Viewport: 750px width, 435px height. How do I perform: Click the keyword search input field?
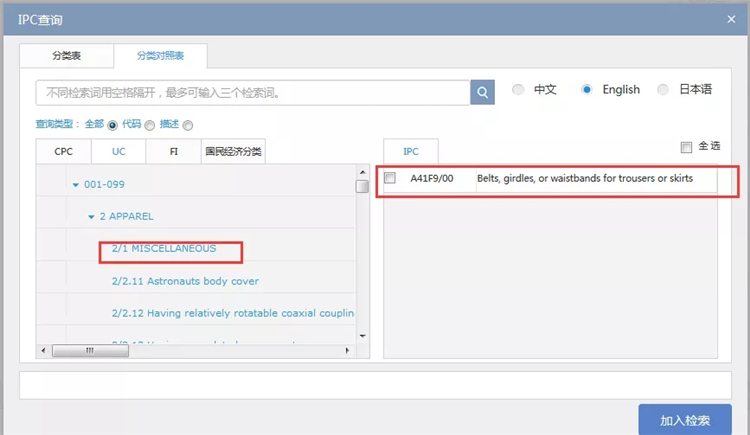pos(252,92)
